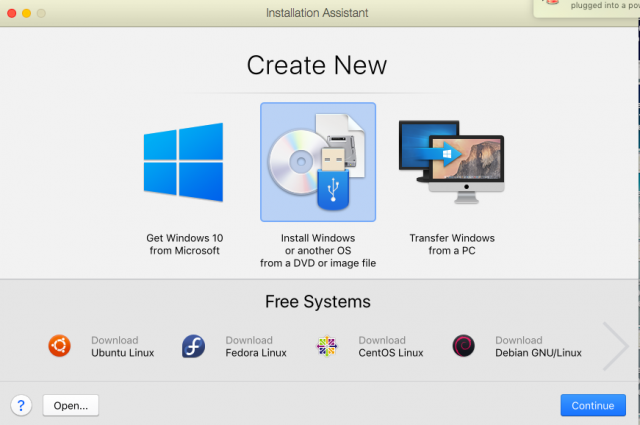Choose Download CentOS Linux text
640x425 pixels.
point(391,346)
